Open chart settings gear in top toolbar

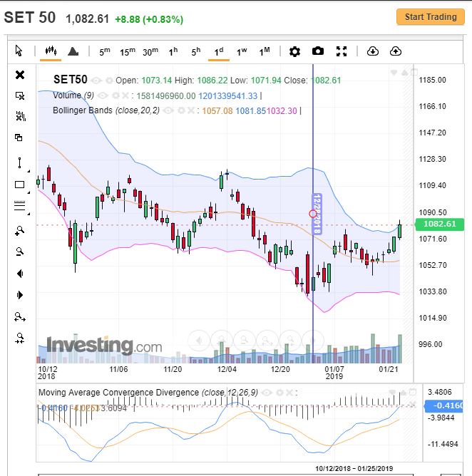tap(294, 51)
